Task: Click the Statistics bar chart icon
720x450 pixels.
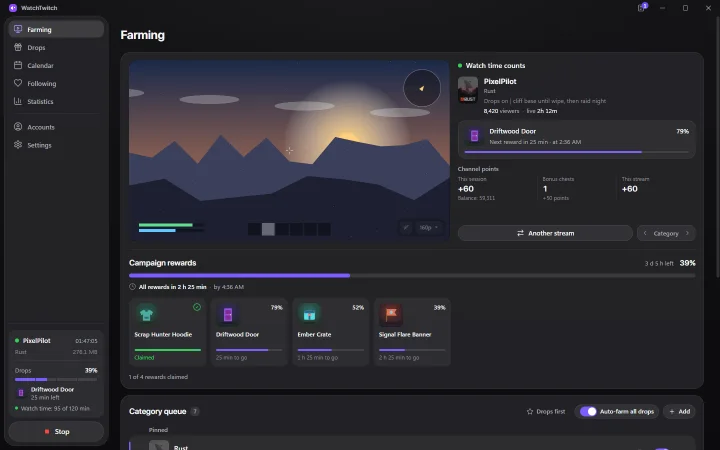Action: [x=18, y=101]
